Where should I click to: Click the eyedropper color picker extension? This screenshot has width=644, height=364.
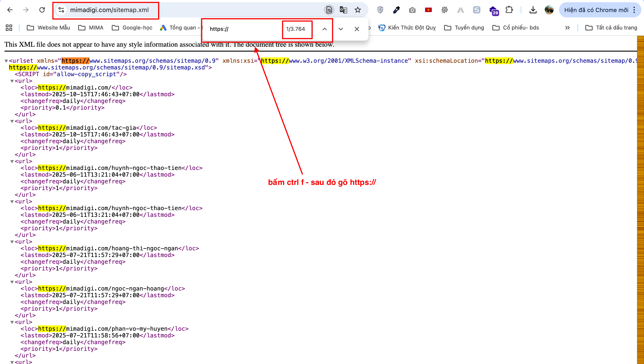396,10
